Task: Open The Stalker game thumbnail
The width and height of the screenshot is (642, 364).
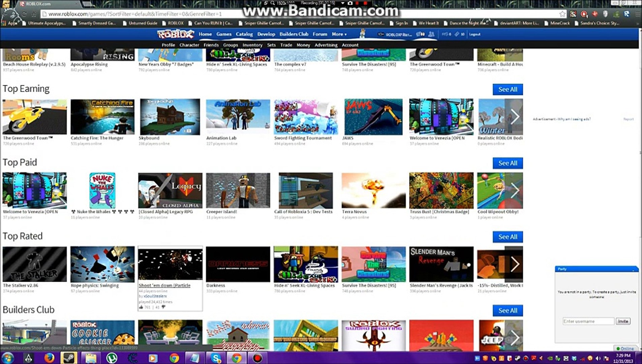Action: coord(35,264)
